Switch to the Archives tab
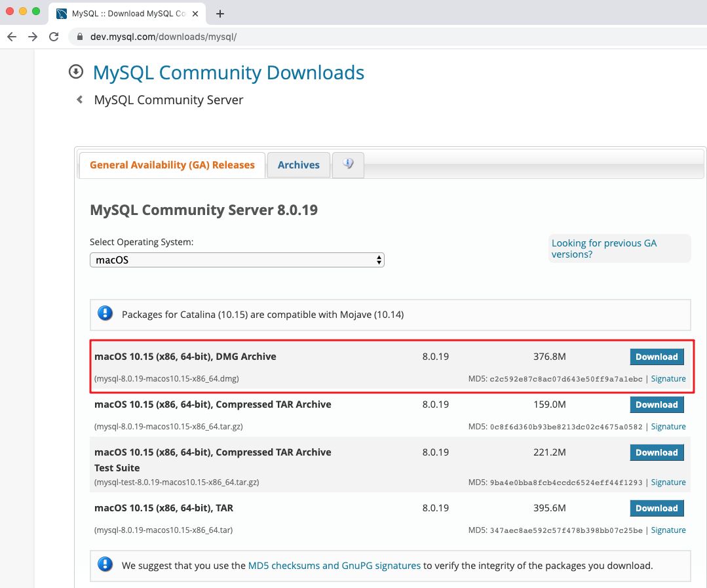This screenshot has width=707, height=588. [x=298, y=165]
